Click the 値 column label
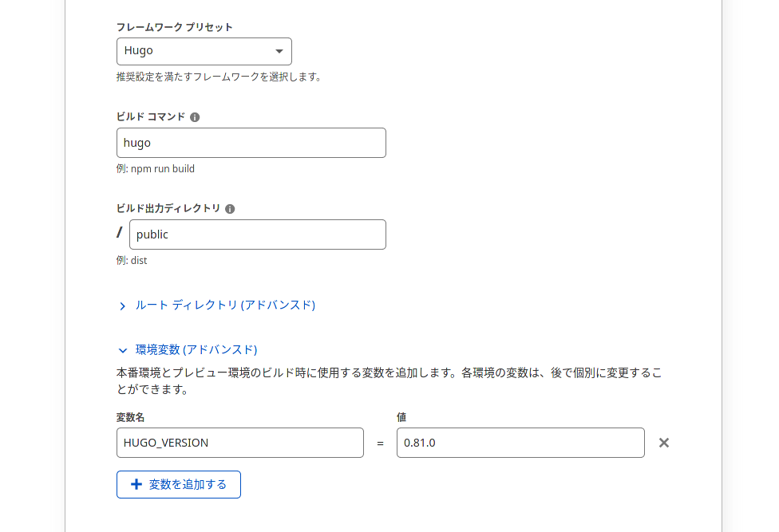This screenshot has width=779, height=532. (x=402, y=417)
